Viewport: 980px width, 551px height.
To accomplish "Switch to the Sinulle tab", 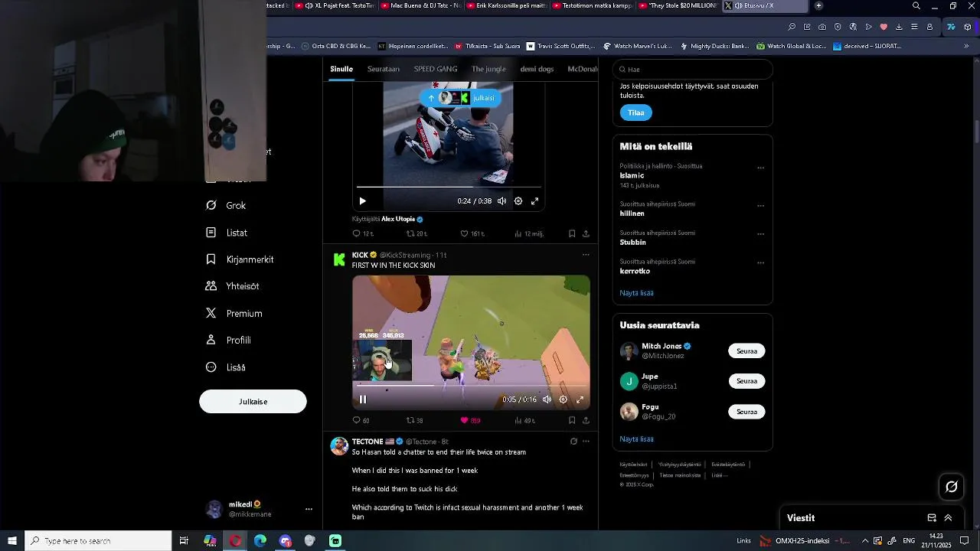I will (341, 69).
